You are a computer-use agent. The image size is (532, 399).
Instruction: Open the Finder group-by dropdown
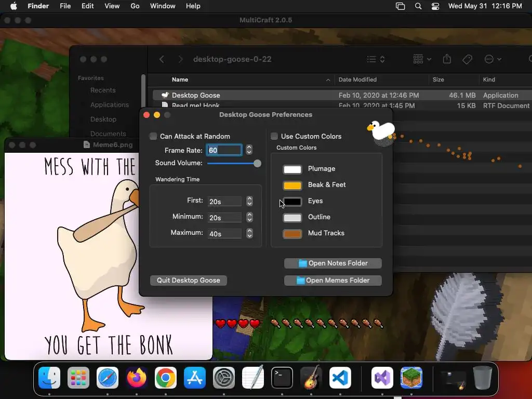coord(422,59)
